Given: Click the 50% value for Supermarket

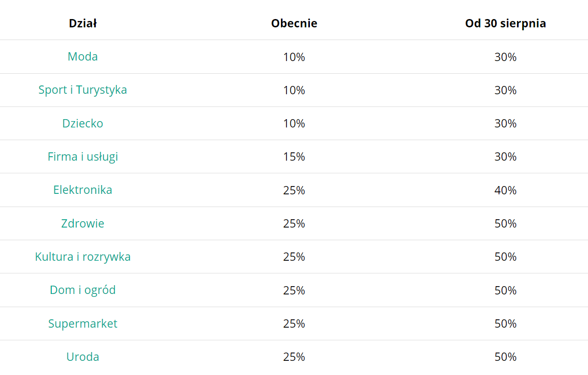Looking at the screenshot, I should click(x=505, y=324).
